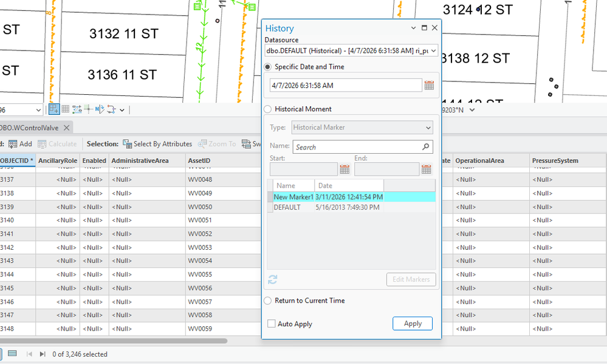
Task: Click the inference constraints icon with dashed line
Action: tap(77, 109)
